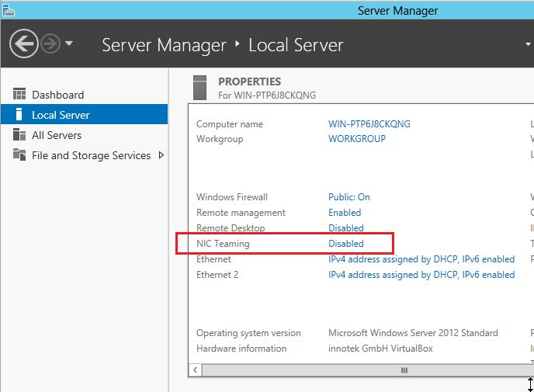Click the Dashboard grid icon
Screen dimensions: 534x392
click(19, 95)
